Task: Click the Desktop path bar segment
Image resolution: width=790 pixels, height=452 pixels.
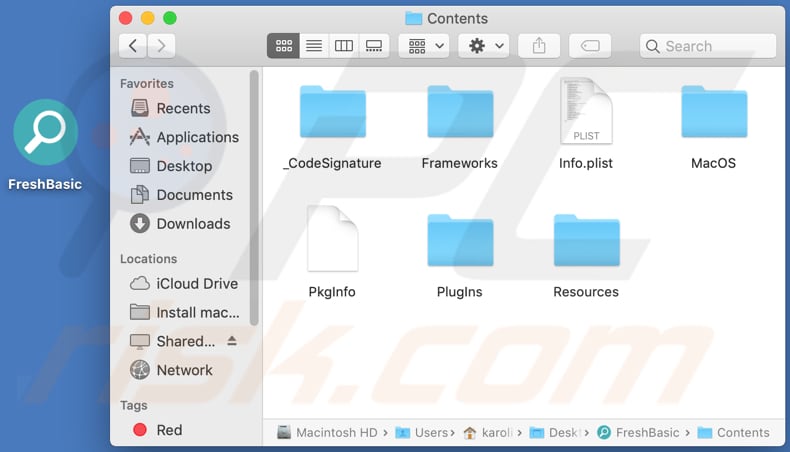Action: [554, 432]
